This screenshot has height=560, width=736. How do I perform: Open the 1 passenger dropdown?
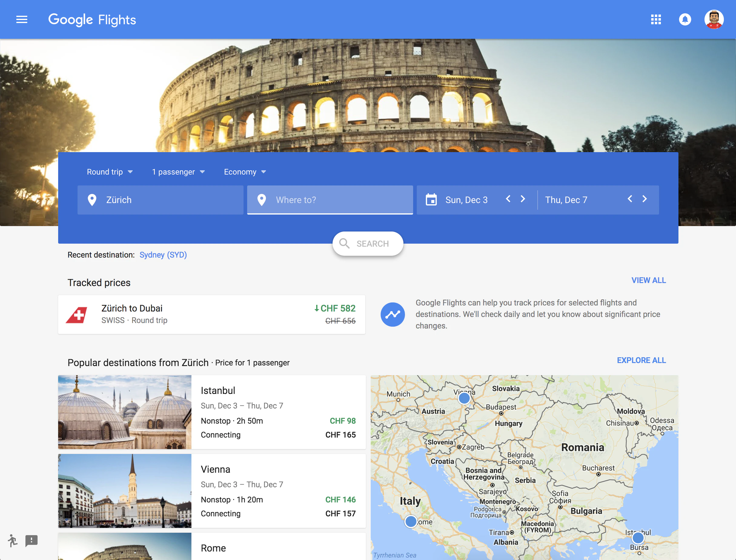(x=178, y=172)
